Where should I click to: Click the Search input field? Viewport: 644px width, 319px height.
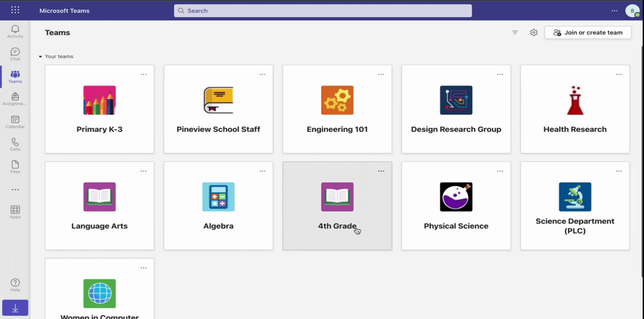point(323,10)
